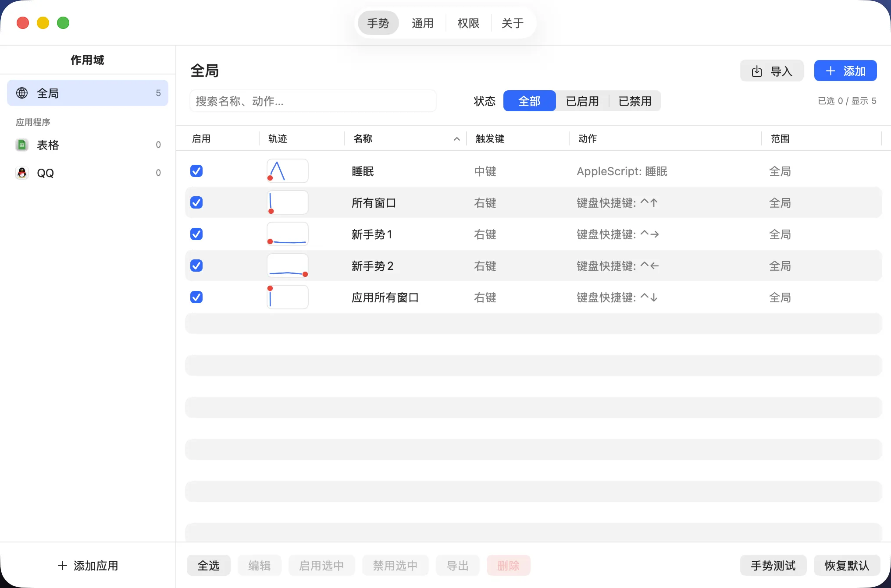This screenshot has width=891, height=588.
Task: Open the 睡眠 gesture trajectory thumbnail
Action: (x=288, y=171)
